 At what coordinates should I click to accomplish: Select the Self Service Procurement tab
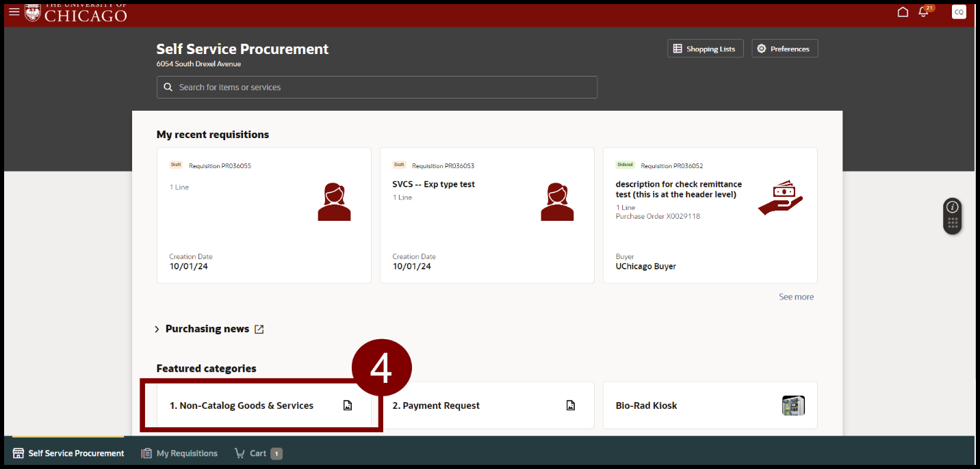68,453
